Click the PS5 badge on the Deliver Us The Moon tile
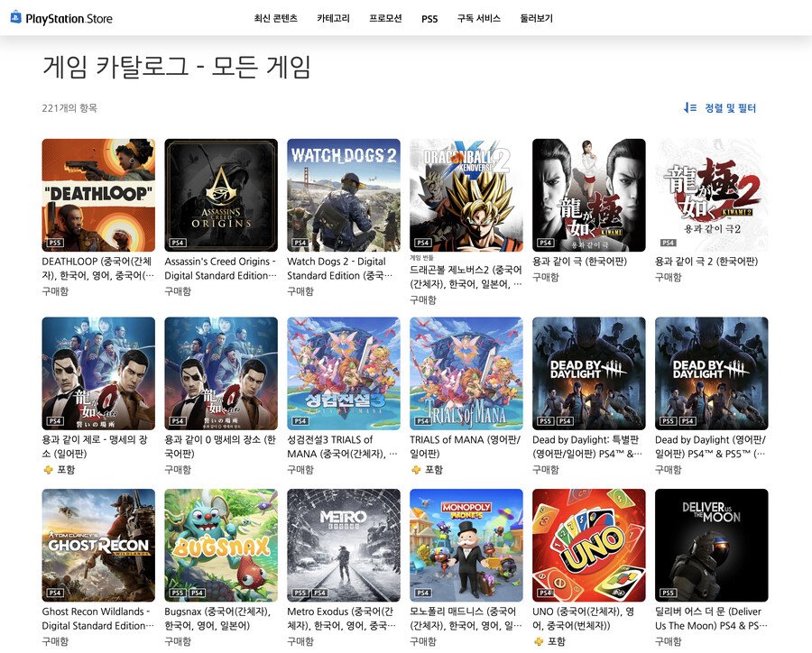 [x=666, y=593]
